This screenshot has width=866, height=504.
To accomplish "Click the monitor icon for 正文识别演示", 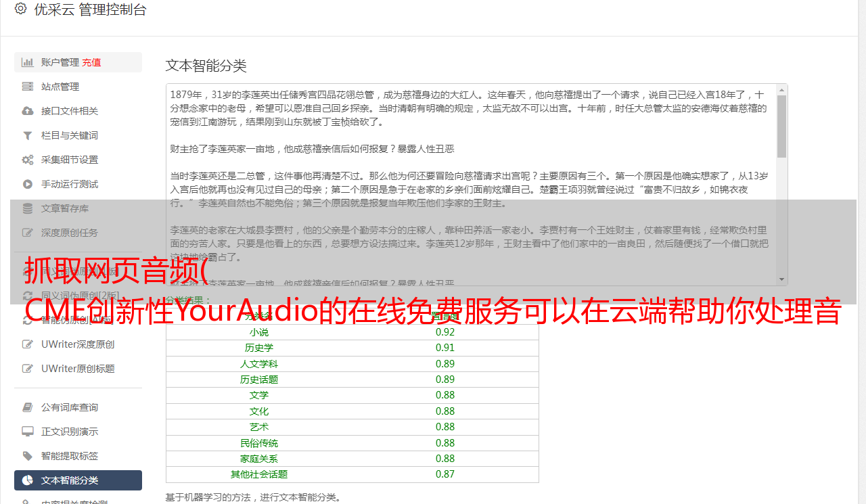I will pos(28,432).
